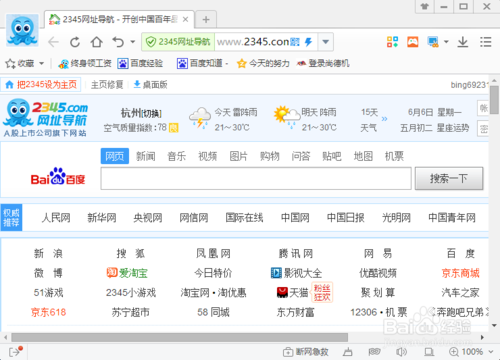Click 切换 to change city

(151, 113)
